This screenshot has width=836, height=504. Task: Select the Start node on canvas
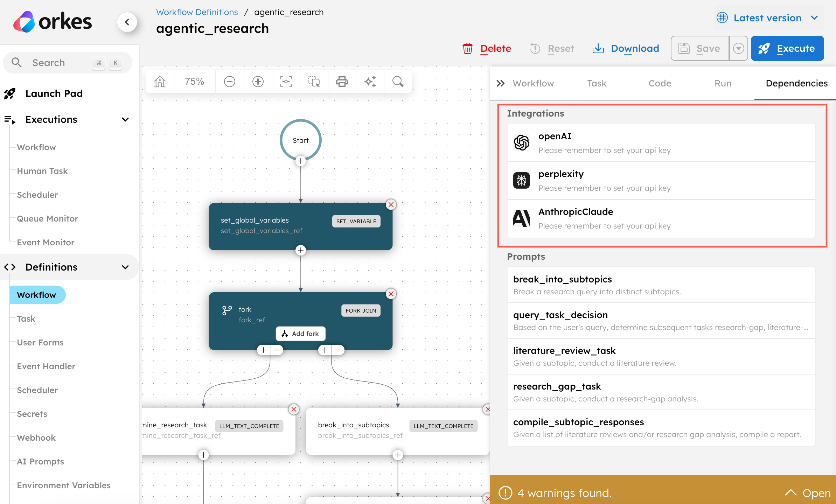[x=301, y=140]
